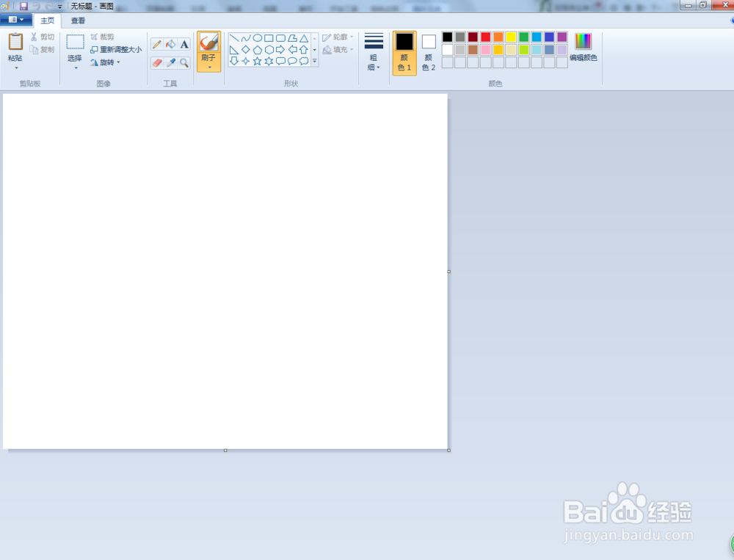Choose the Oval callout shape
The width and height of the screenshot is (734, 560).
click(292, 61)
